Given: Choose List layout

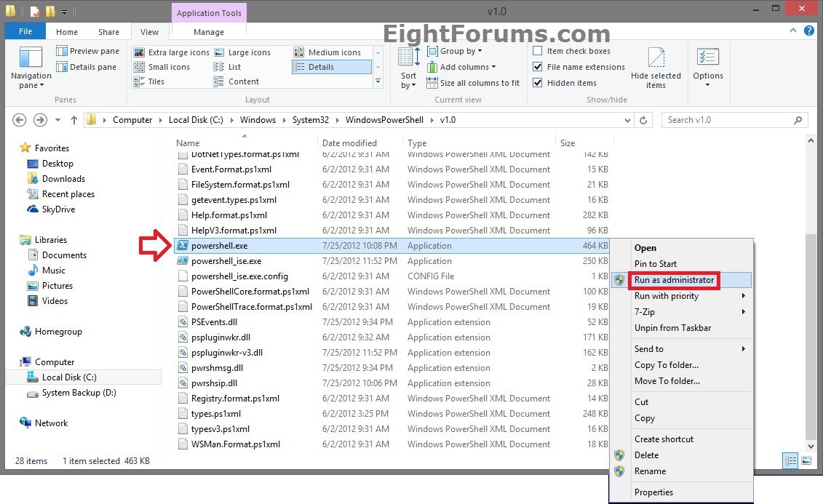Looking at the screenshot, I should 227,67.
